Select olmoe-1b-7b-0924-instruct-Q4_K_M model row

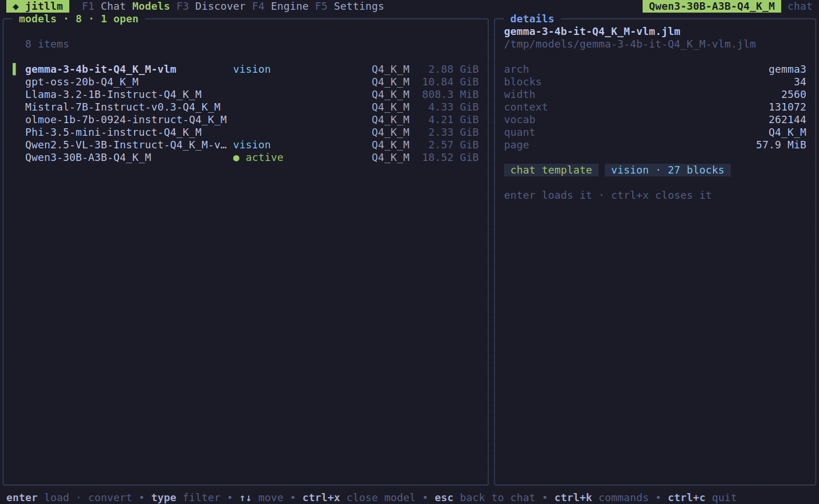click(246, 120)
